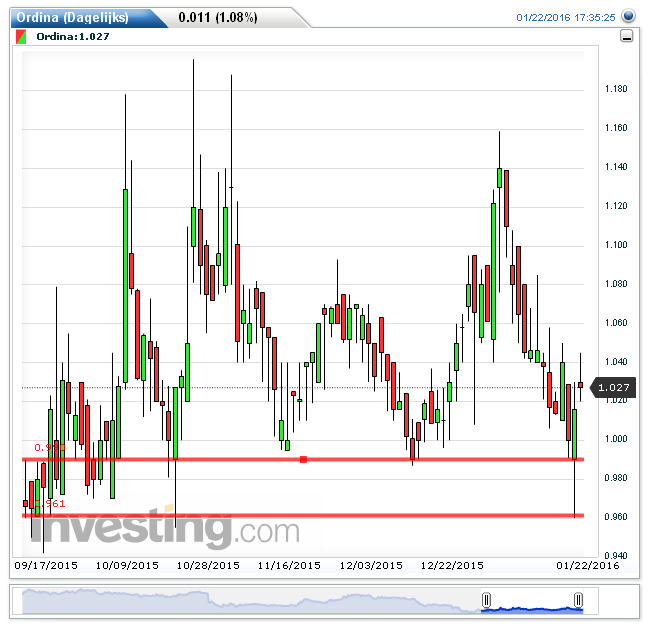Click the Ordina:1.027 legend label
Image resolution: width=650 pixels, height=627 pixels.
[73, 36]
